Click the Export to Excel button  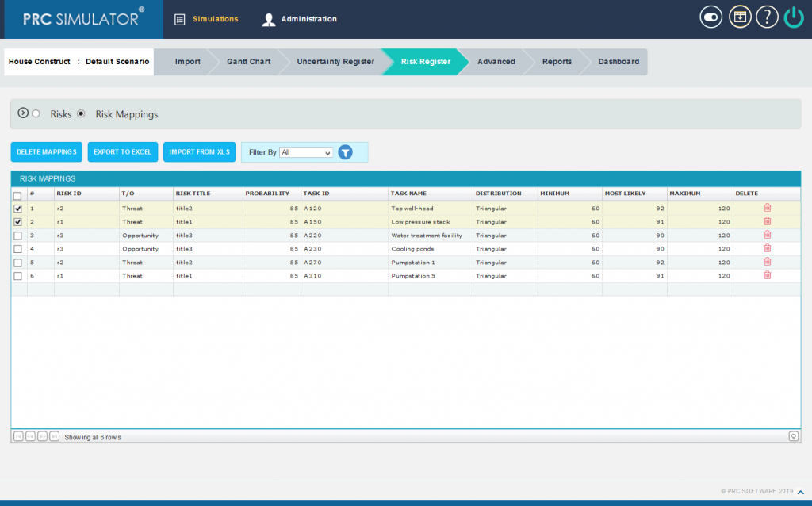coord(123,152)
